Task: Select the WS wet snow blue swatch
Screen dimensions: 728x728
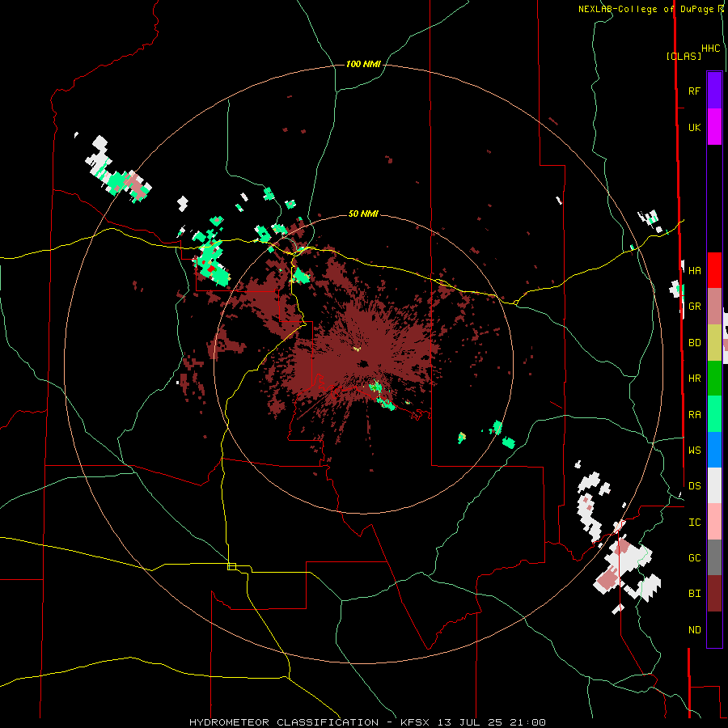Action: [714, 450]
